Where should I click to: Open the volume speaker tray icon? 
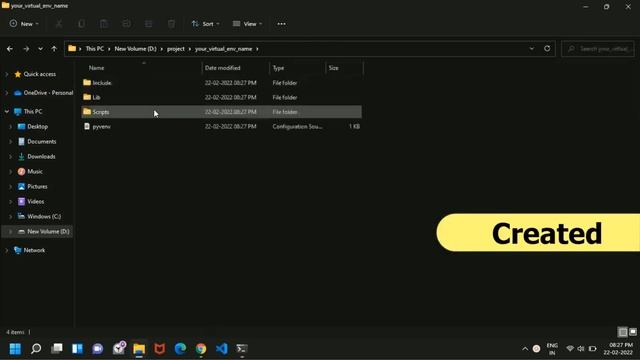(x=581, y=349)
